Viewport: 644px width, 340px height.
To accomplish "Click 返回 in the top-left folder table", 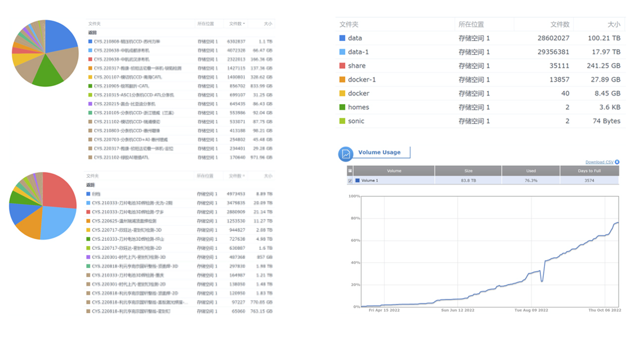I will click(92, 33).
